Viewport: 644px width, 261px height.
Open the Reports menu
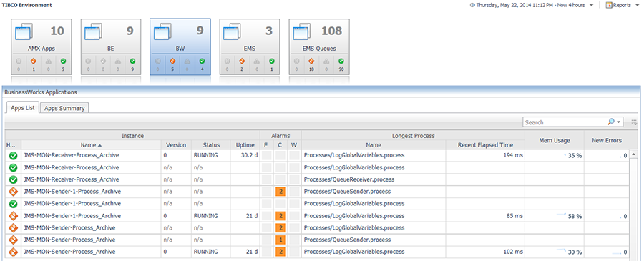pos(622,5)
